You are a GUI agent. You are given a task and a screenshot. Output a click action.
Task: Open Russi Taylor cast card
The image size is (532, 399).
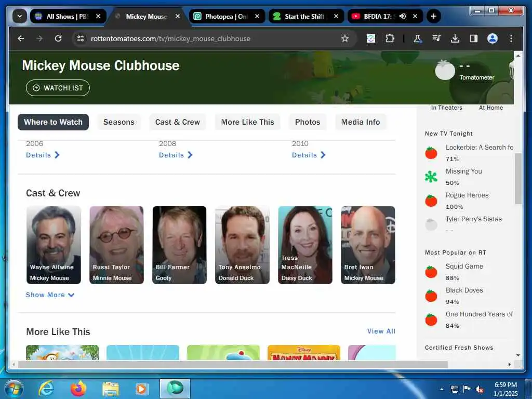coord(116,245)
